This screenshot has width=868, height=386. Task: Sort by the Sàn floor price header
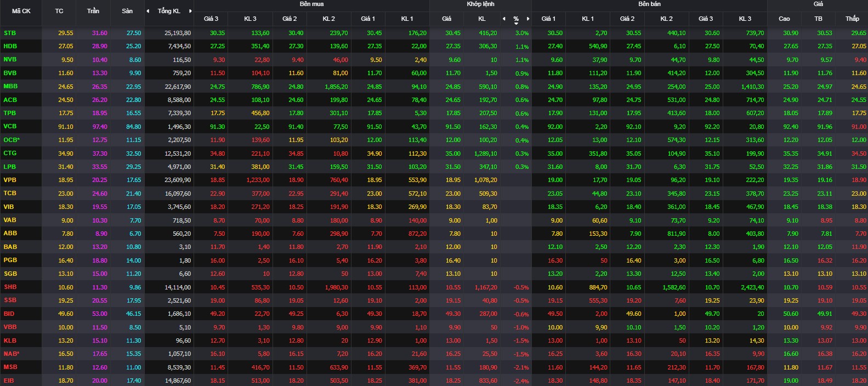[127, 11]
